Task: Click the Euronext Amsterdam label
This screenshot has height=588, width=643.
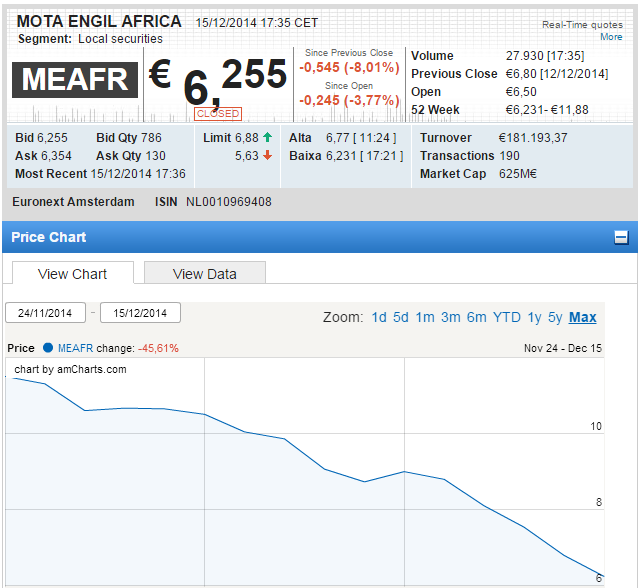Action: click(73, 202)
